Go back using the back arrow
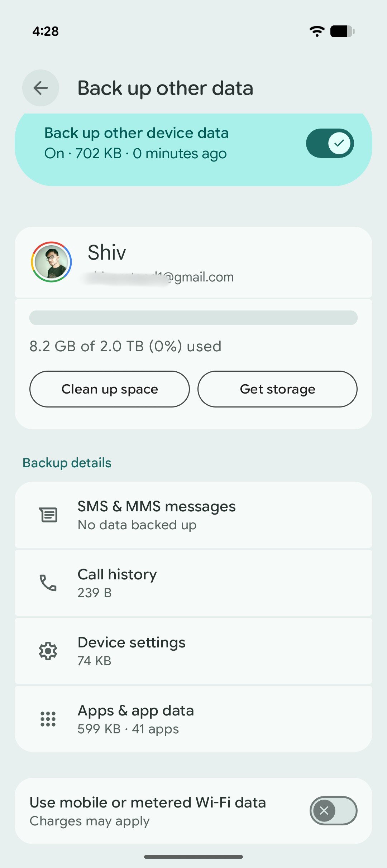Viewport: 387px width, 868px height. [40, 88]
